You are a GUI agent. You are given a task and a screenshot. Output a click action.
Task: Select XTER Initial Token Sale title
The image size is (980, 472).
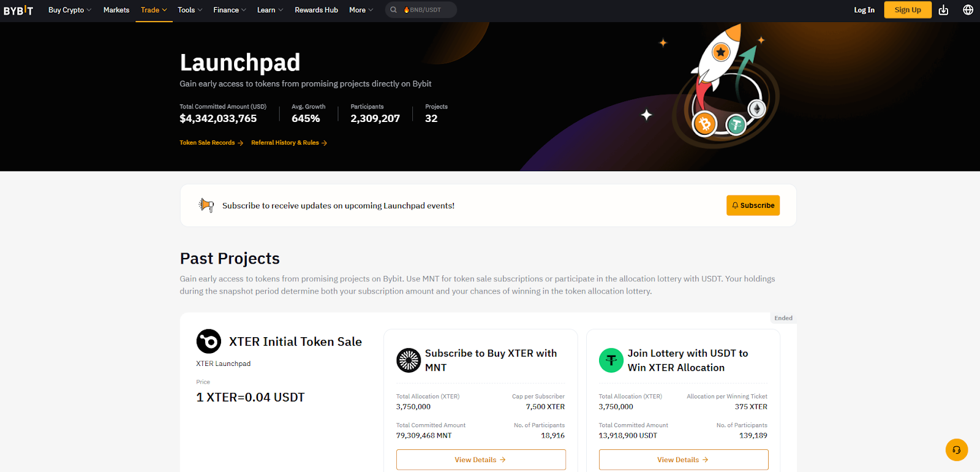pyautogui.click(x=295, y=341)
